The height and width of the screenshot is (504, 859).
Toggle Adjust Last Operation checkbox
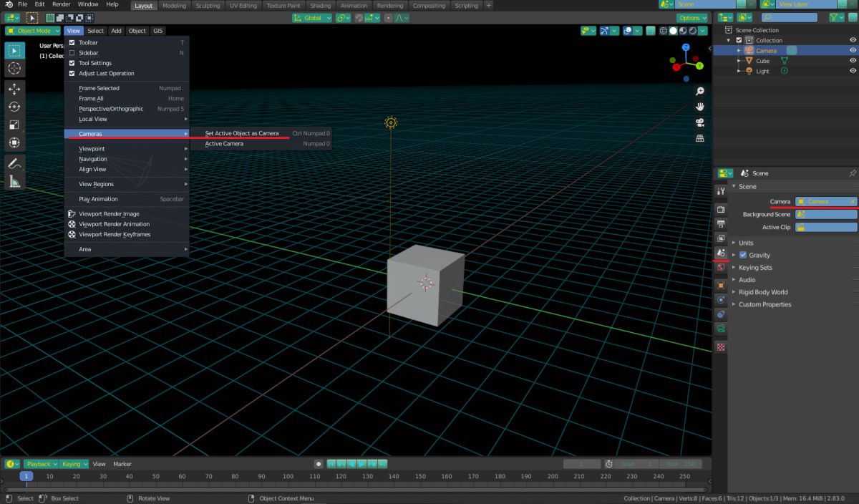(x=72, y=73)
